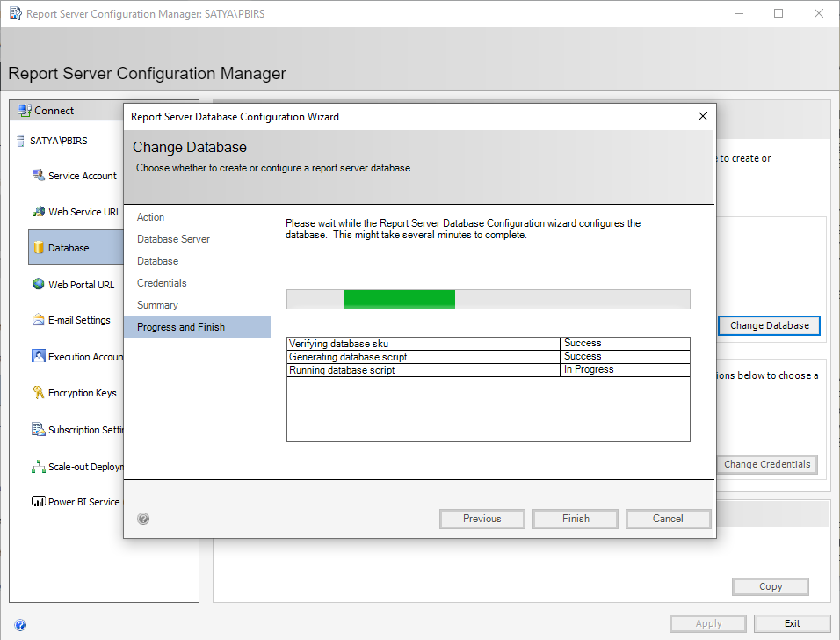Open Web Service URL settings
840x640 pixels.
click(38, 211)
